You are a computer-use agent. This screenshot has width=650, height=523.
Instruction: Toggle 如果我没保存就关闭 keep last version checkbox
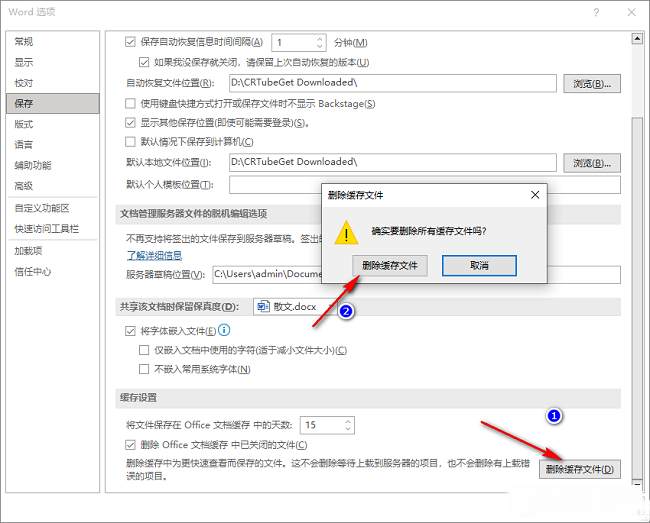144,63
